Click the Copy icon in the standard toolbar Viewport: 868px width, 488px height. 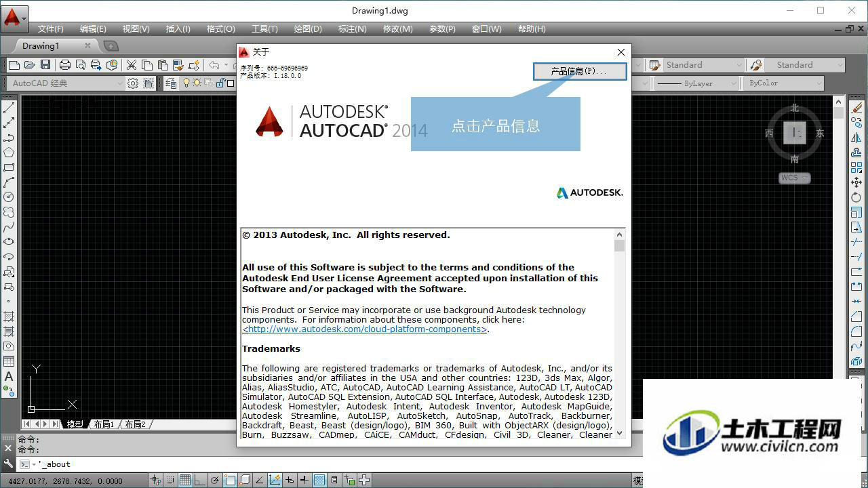tap(147, 65)
